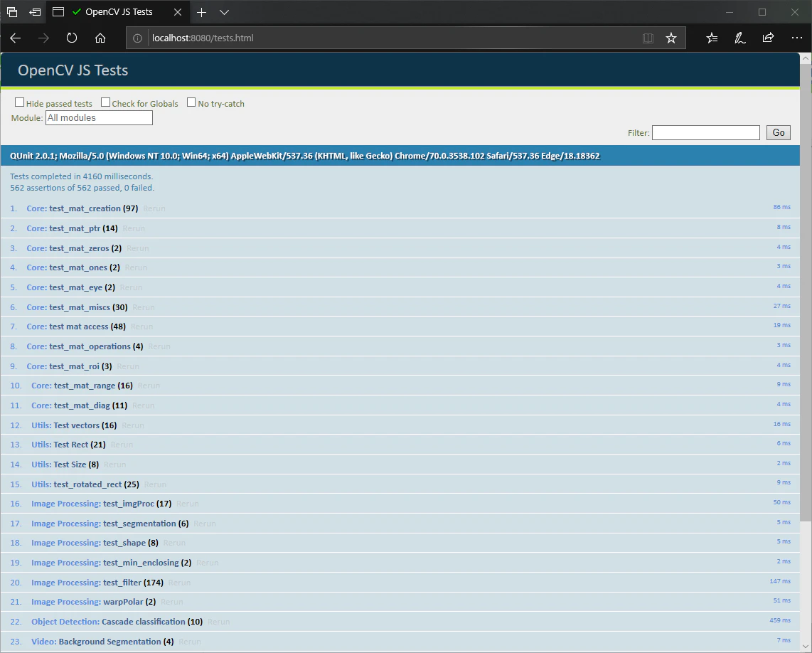This screenshot has height=653, width=812.
Task: Click the page scrollbar down arrow
Action: (x=806, y=647)
